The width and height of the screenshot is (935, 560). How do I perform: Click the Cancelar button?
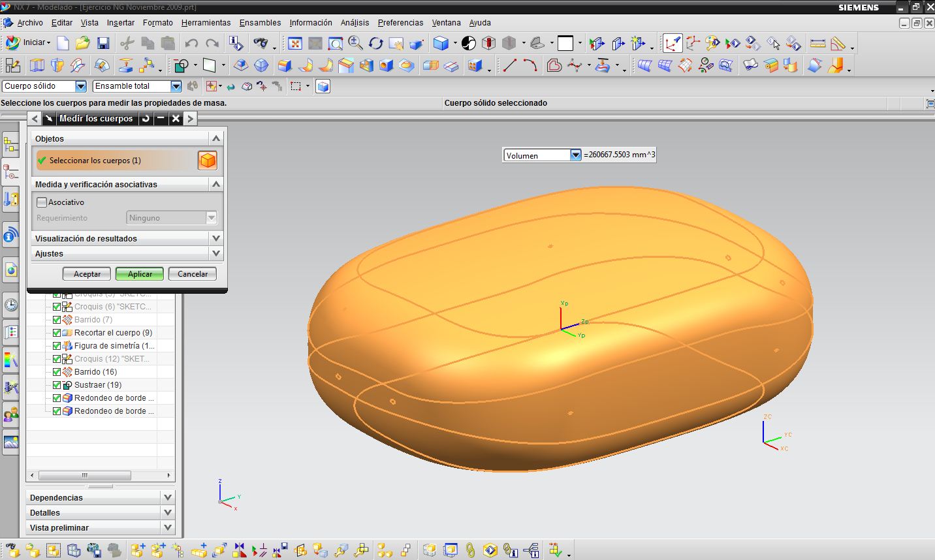tap(193, 274)
